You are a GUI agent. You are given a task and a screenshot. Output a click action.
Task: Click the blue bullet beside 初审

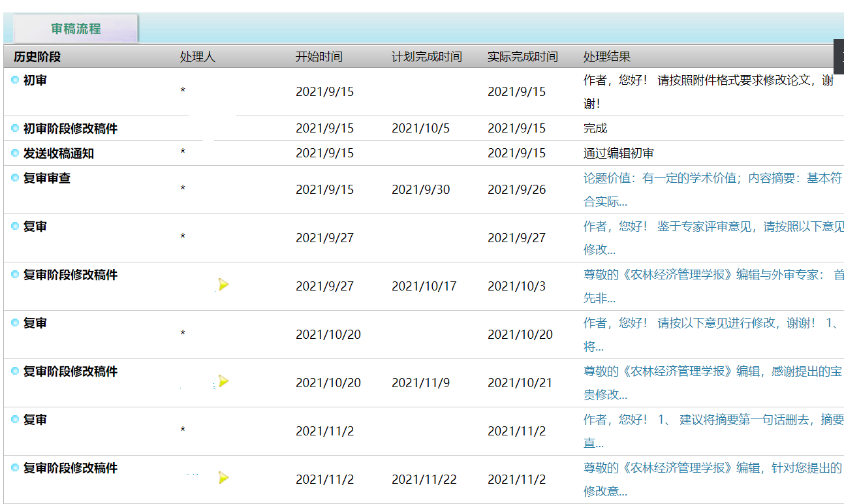[x=15, y=80]
